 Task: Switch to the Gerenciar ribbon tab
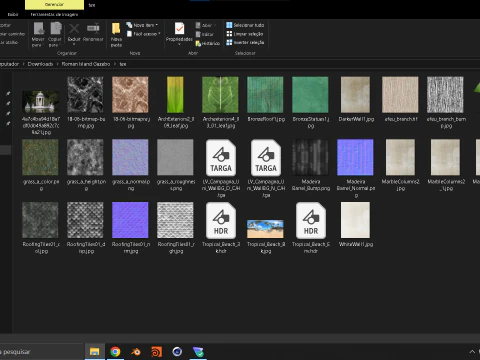coord(54,4)
